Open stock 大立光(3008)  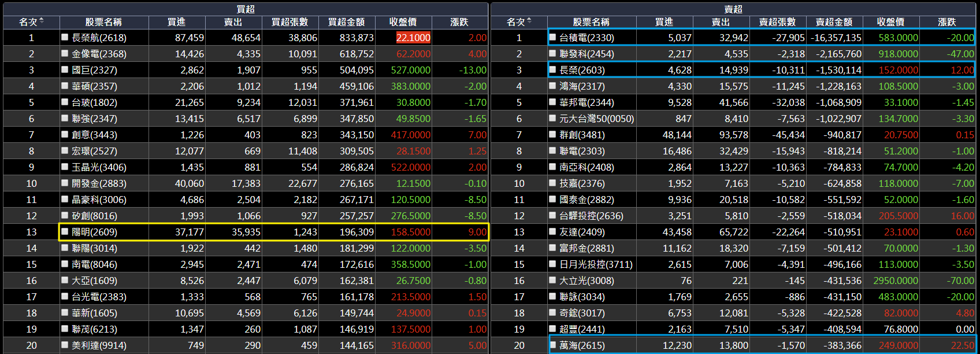coord(586,281)
